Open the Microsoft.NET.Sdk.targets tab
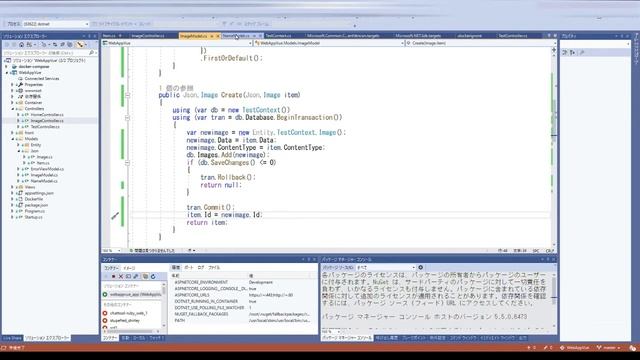 (418, 36)
